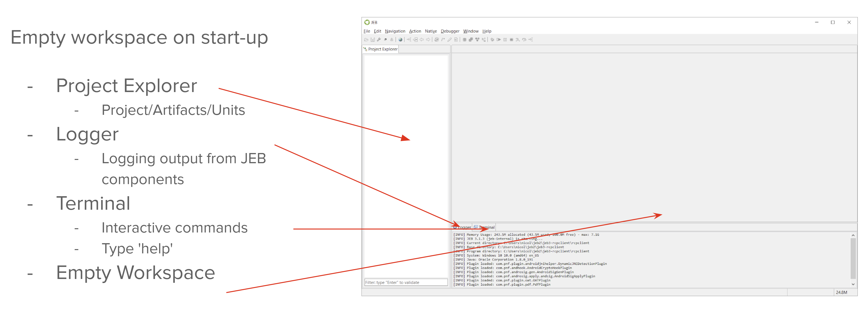Click the jump-to arrow with bracket icon
Image resolution: width=868 pixels, height=316 pixels.
pos(409,40)
